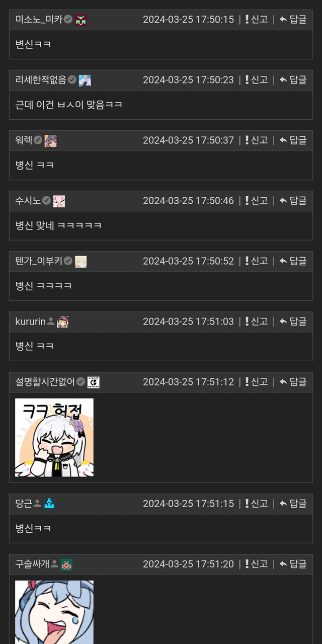Open 구슬싸개's laughing sticker image
The image size is (322, 644).
tap(54, 612)
